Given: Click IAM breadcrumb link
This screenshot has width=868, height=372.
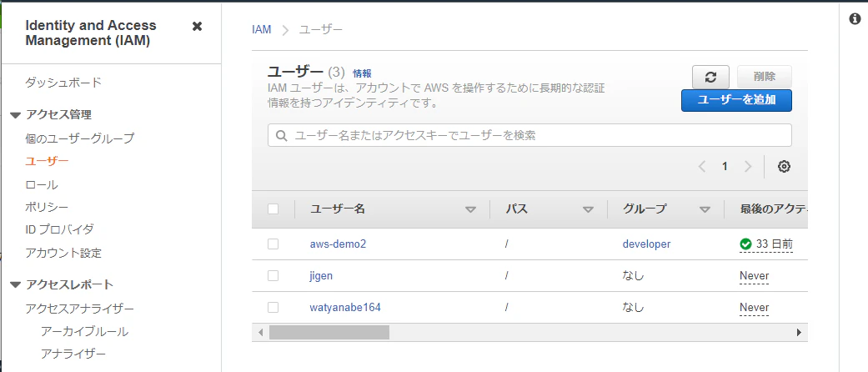Looking at the screenshot, I should click(261, 29).
